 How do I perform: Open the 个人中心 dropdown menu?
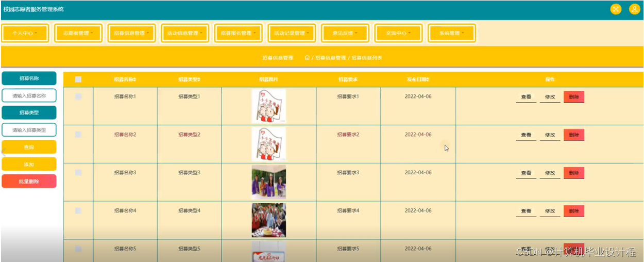tap(25, 33)
